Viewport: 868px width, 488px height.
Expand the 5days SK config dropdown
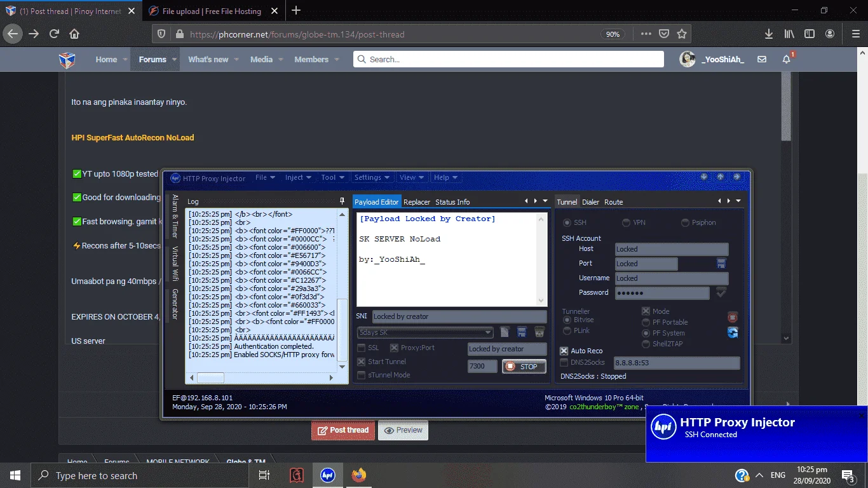pos(488,332)
